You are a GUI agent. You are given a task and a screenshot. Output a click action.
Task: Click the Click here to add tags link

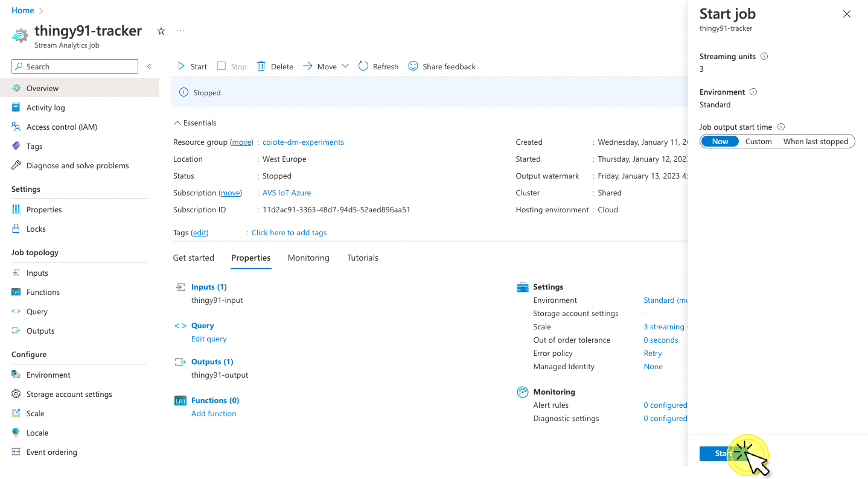coord(289,233)
